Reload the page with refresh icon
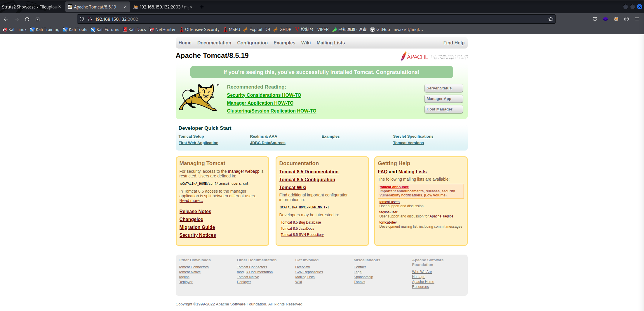Viewport: 644px width, 311px height. click(x=27, y=19)
